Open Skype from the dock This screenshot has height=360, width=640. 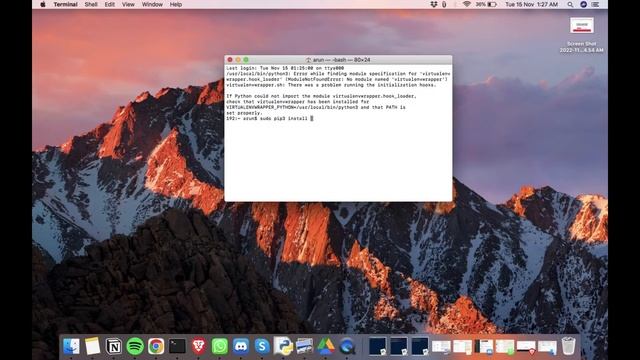click(x=262, y=346)
